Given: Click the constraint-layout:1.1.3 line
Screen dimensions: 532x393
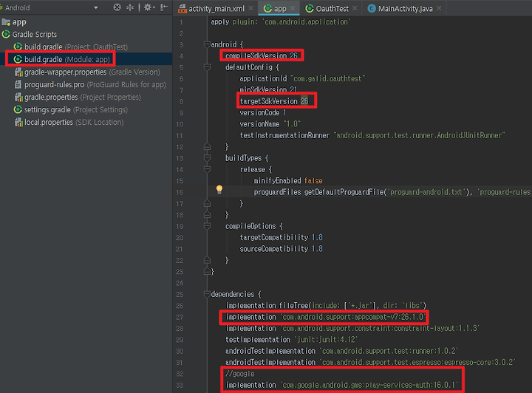Looking at the screenshot, I should (x=352, y=328).
